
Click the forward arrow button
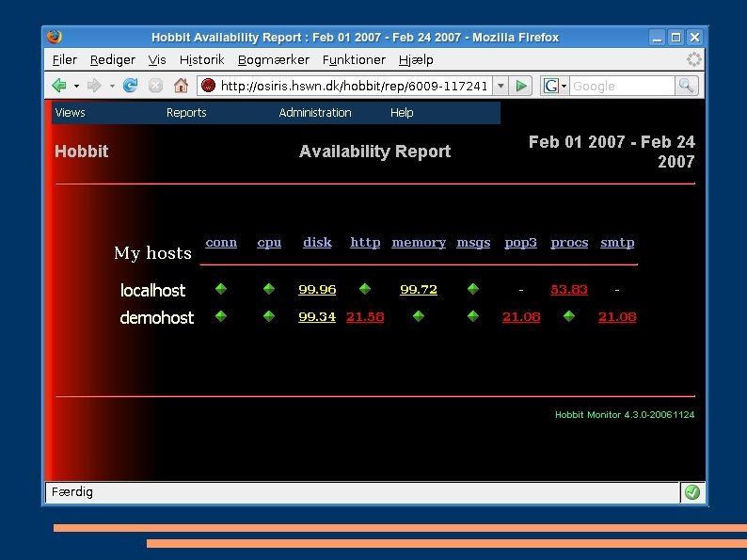tap(94, 86)
